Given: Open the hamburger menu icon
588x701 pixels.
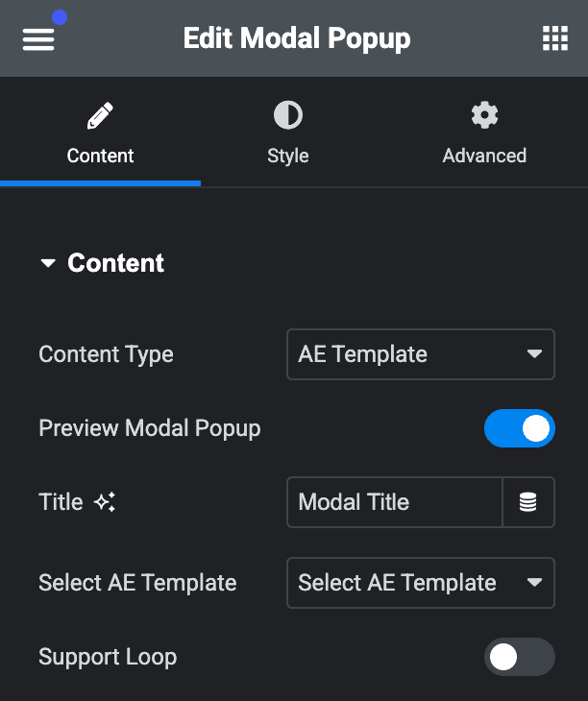Looking at the screenshot, I should 38,39.
